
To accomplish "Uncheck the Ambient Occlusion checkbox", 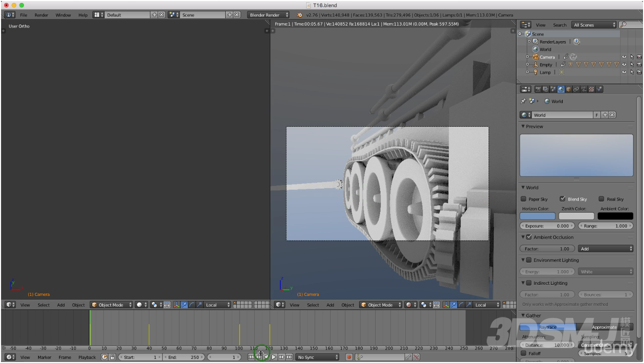I will [x=529, y=237].
